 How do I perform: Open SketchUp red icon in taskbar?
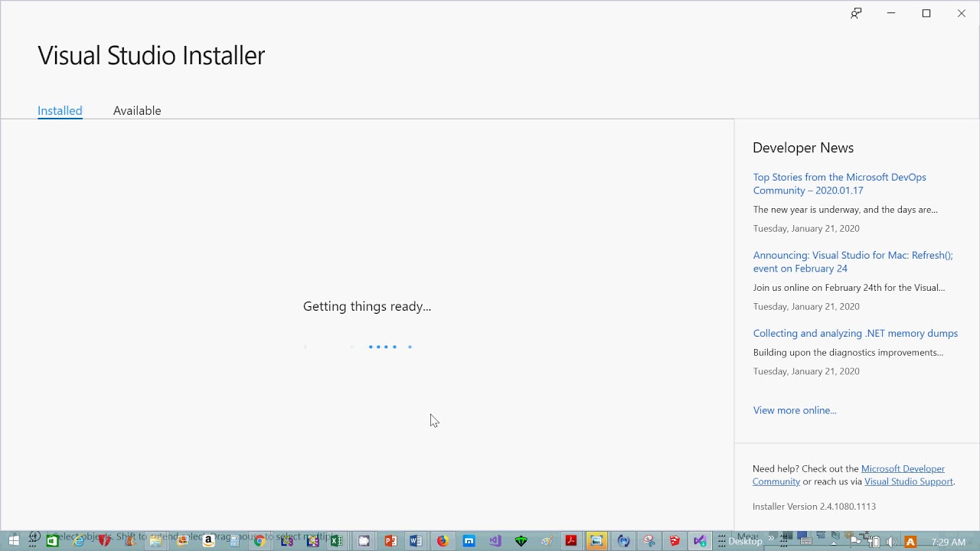pos(675,541)
